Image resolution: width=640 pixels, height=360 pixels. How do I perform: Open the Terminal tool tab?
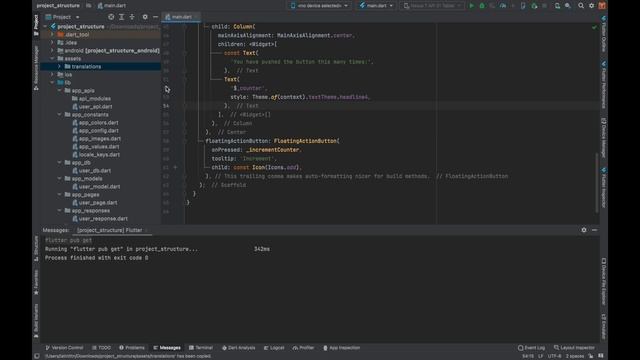[201, 348]
